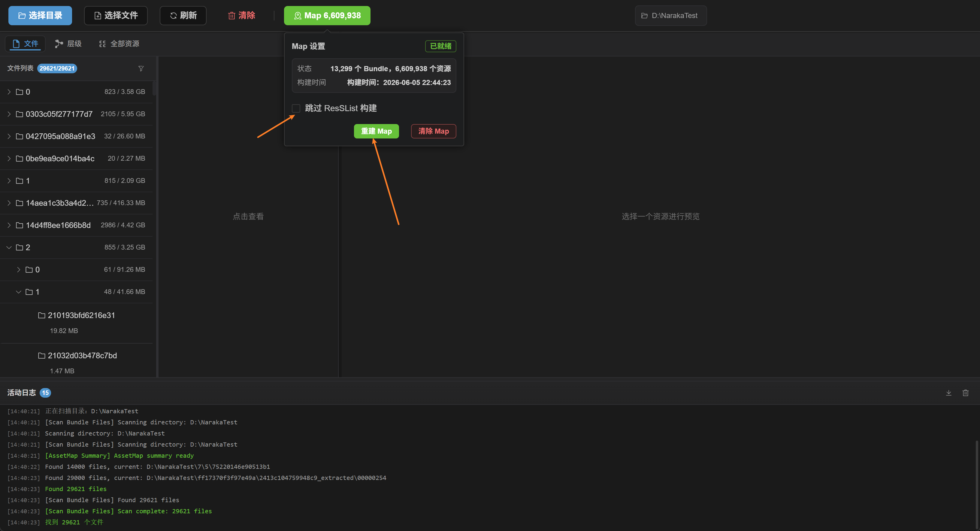The width and height of the screenshot is (980, 531).
Task: Click the green 重建 Map button
Action: click(376, 131)
